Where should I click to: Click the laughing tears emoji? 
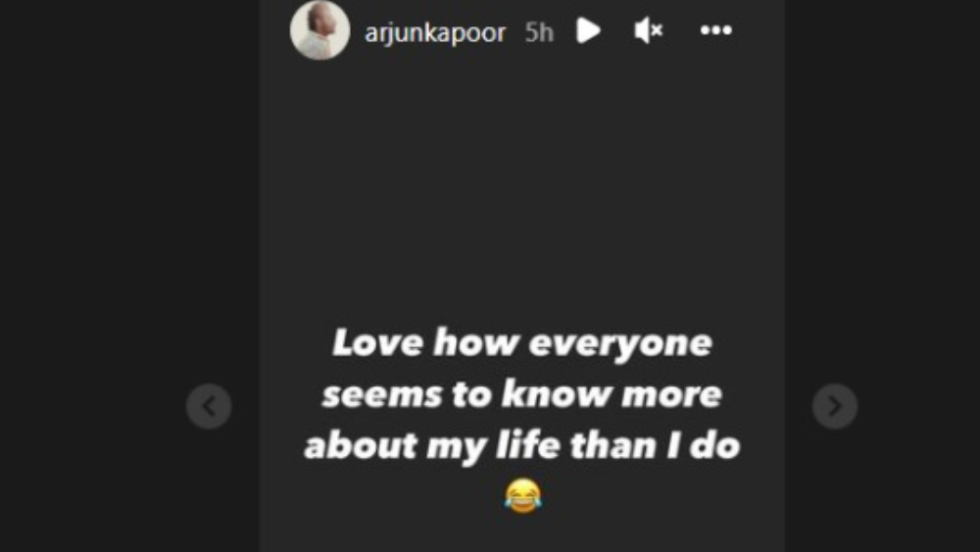[x=522, y=495]
